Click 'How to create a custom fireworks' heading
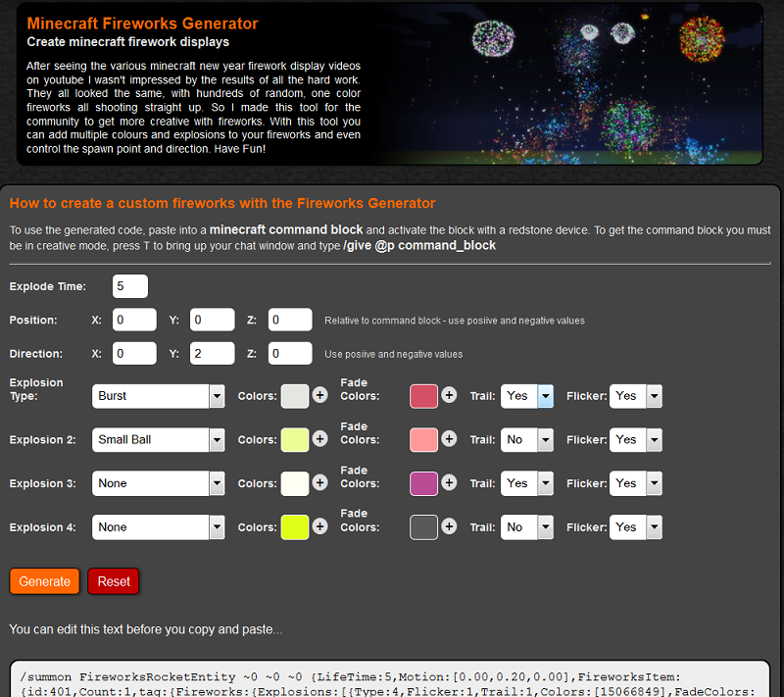The width and height of the screenshot is (784, 697). 222,203
